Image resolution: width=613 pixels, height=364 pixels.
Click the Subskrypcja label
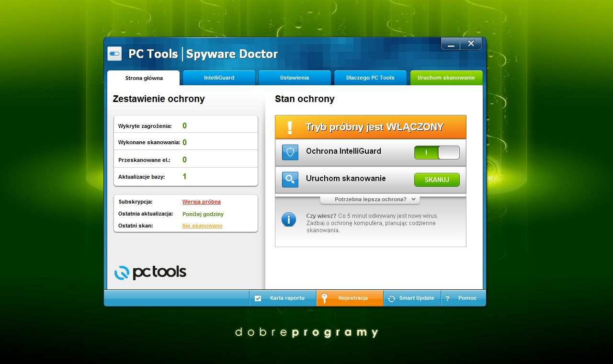click(x=135, y=202)
